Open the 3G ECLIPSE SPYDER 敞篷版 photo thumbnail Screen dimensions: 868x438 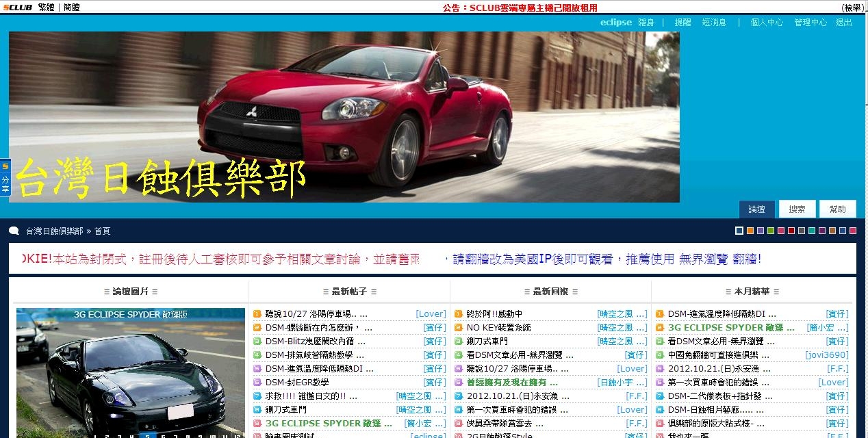click(131, 373)
